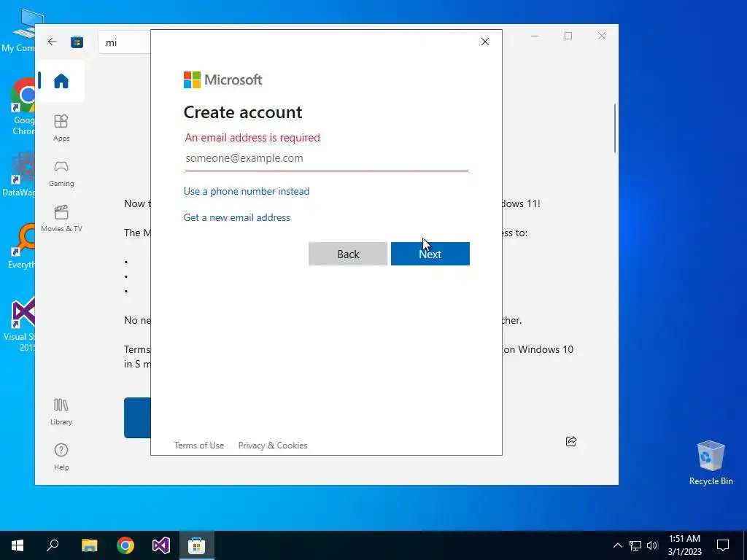Open Help in Store sidebar
747x560 pixels.
pyautogui.click(x=61, y=457)
